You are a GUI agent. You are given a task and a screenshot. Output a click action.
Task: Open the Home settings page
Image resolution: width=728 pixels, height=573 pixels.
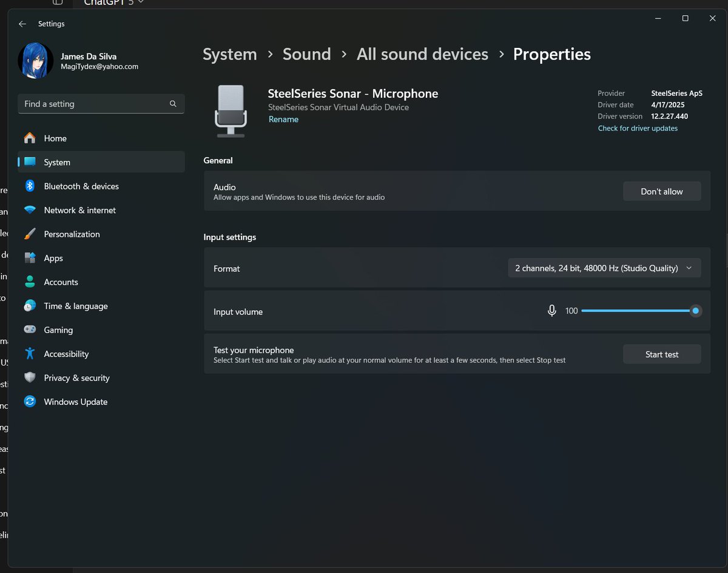pyautogui.click(x=101, y=138)
